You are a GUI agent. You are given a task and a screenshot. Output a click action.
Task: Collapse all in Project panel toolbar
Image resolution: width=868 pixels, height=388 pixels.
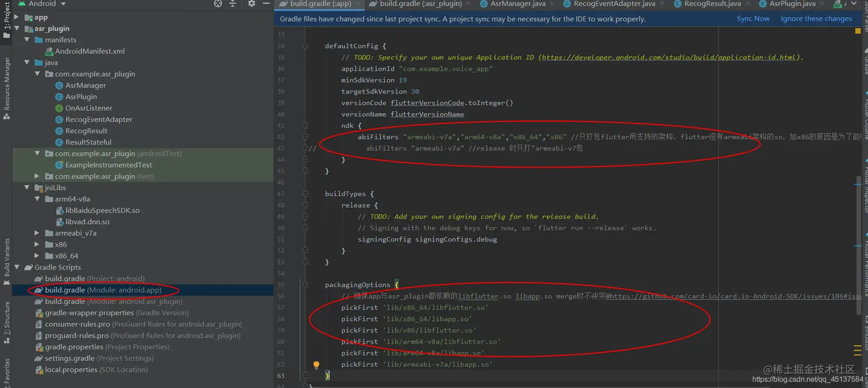pyautogui.click(x=232, y=3)
